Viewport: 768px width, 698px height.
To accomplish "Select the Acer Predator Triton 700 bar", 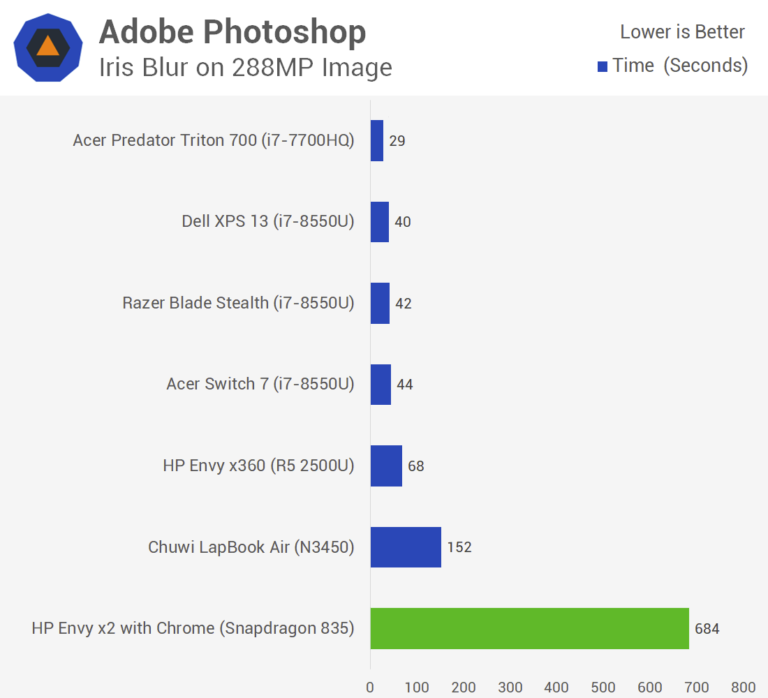I will tap(377, 141).
